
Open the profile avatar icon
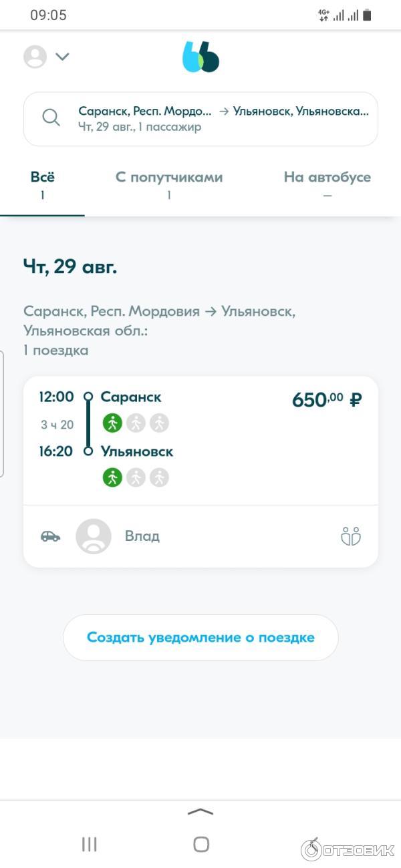point(35,57)
